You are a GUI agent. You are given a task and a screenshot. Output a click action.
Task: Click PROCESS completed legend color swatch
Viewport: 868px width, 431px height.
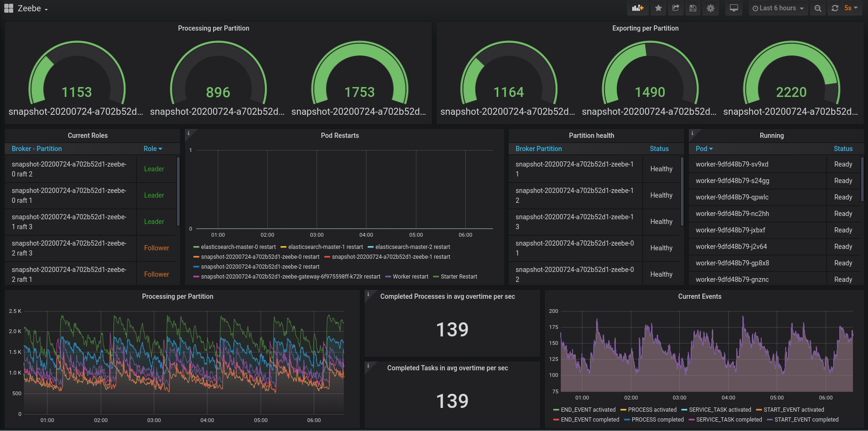627,420
